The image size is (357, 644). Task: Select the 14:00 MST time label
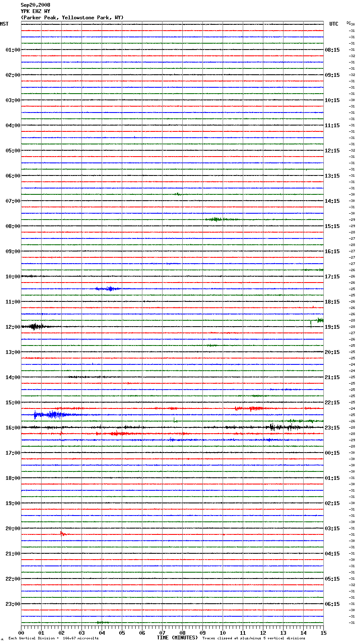[13, 377]
